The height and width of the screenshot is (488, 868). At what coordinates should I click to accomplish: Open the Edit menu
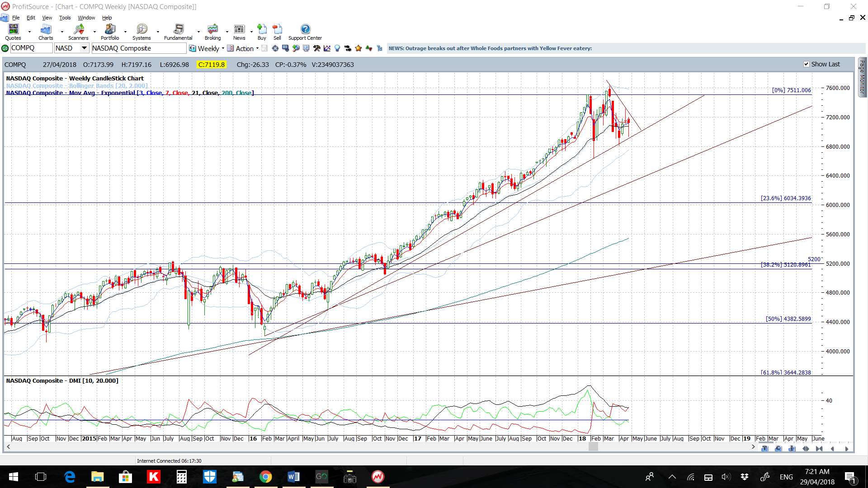pos(31,18)
